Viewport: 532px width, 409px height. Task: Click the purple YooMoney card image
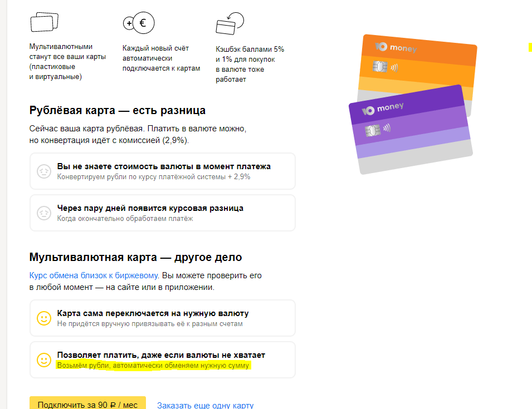[411, 130]
